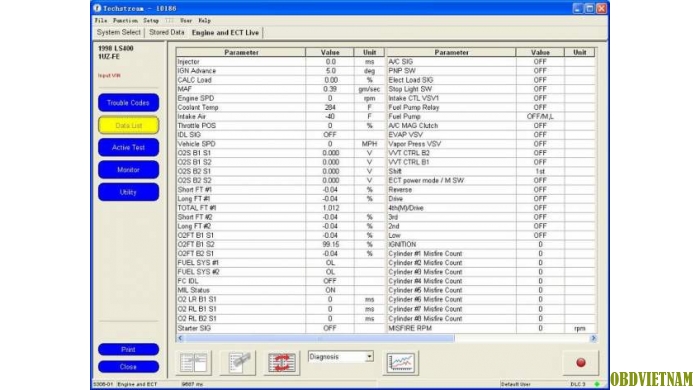Click the Trouble Codes button
The image size is (700, 390).
tap(128, 103)
